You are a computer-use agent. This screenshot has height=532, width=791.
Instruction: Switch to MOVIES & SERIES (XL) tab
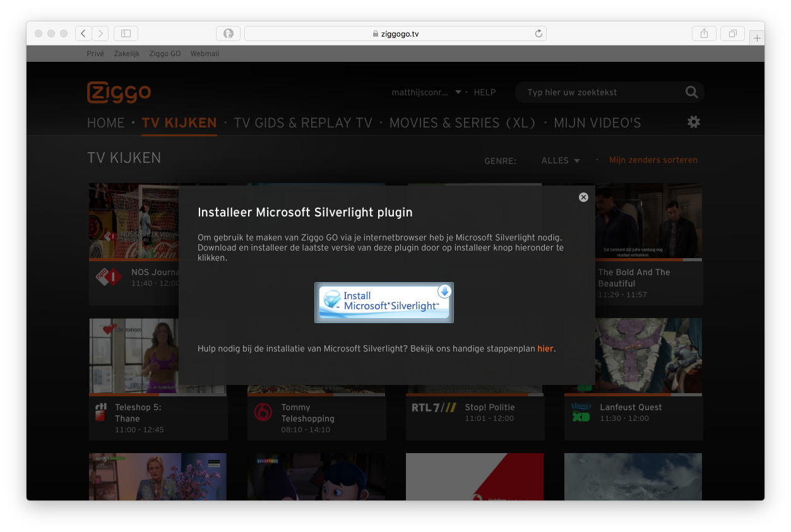(462, 122)
